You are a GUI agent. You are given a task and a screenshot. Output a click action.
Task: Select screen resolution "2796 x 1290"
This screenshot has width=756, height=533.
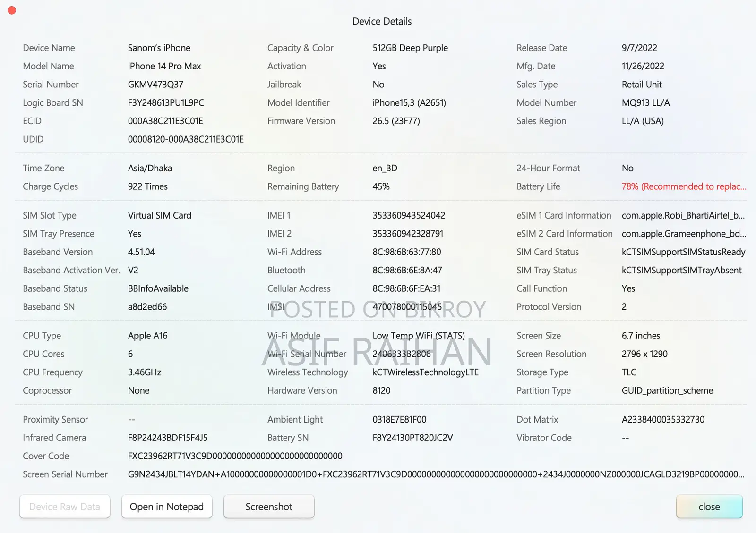click(x=644, y=354)
